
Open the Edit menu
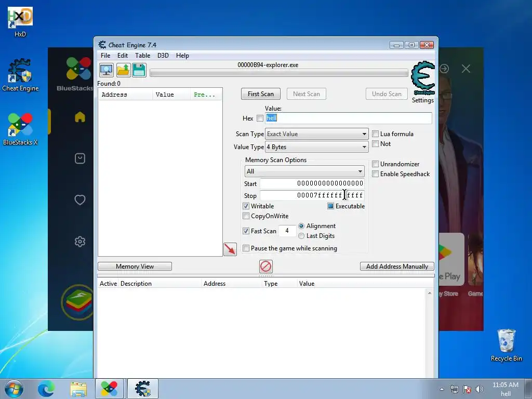[x=123, y=55]
